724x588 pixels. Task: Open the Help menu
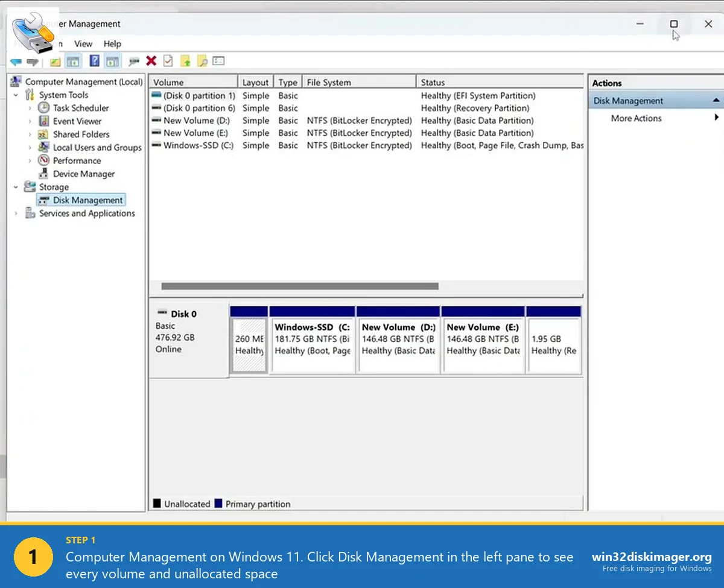[112, 43]
